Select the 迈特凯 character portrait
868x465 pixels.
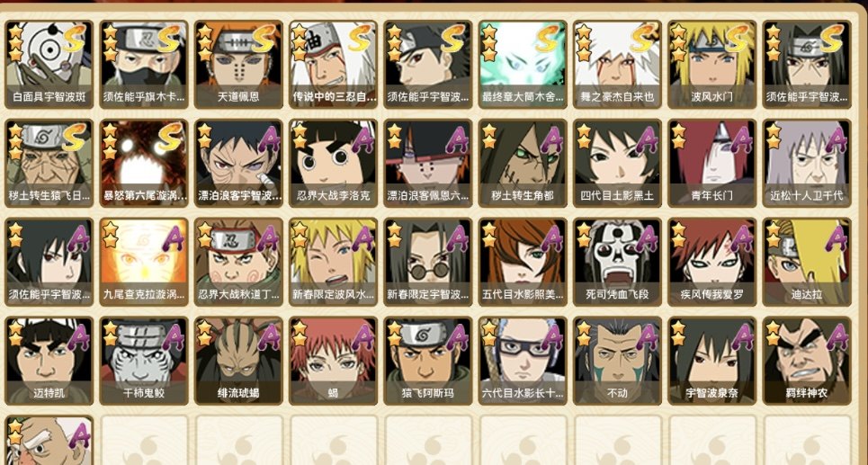tap(49, 361)
